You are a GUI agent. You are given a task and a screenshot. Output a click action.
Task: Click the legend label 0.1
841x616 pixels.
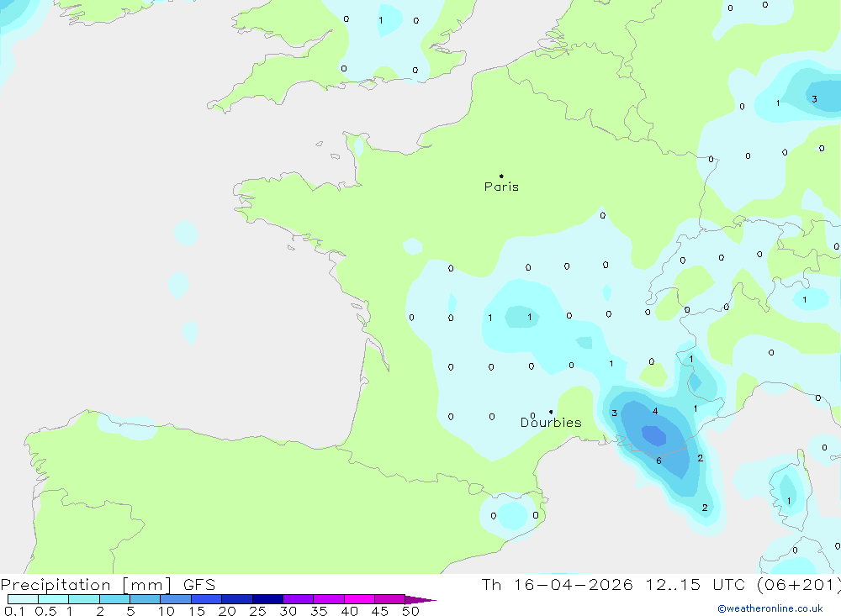click(x=14, y=611)
